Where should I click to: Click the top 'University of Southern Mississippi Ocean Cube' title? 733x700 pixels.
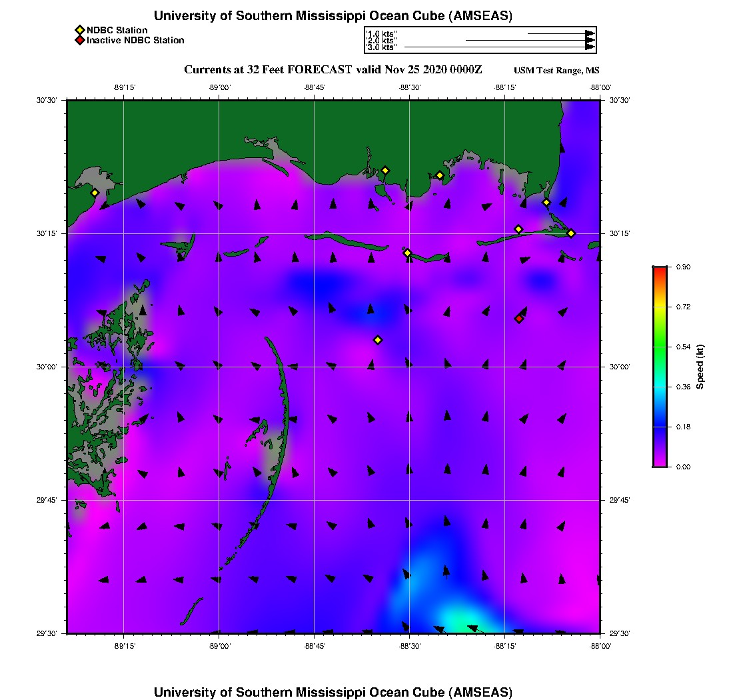[333, 16]
